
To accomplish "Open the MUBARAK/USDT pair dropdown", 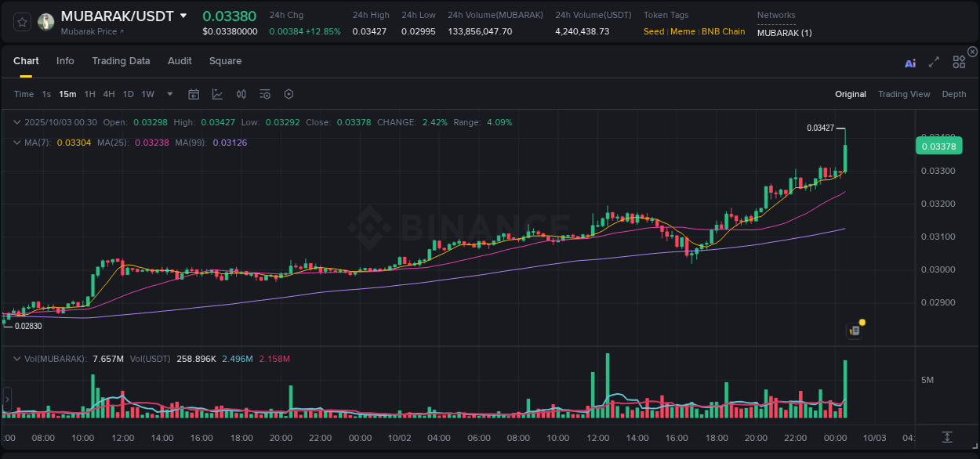I will pyautogui.click(x=183, y=15).
